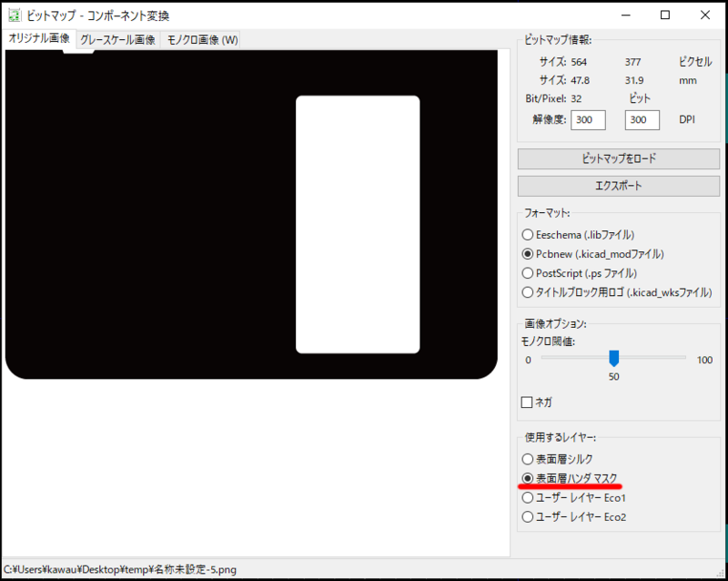
Task: Click the second DPI resolution input field
Action: coord(642,119)
